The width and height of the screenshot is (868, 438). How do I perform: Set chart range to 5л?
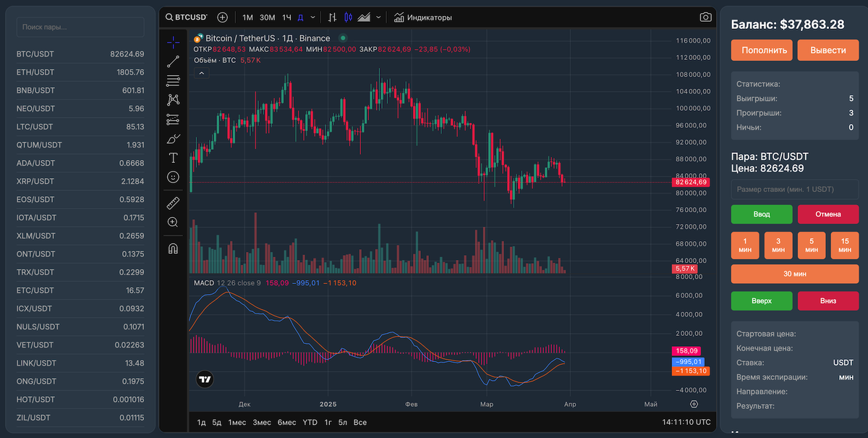point(343,422)
